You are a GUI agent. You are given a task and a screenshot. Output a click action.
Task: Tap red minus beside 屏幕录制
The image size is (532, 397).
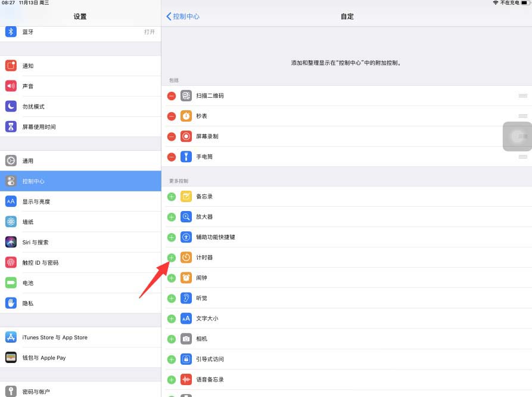(x=172, y=137)
